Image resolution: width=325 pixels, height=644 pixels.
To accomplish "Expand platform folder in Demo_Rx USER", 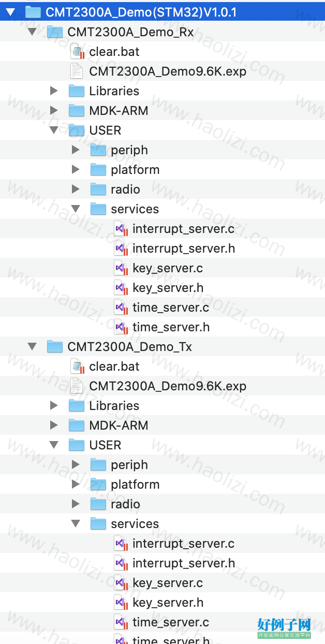I will (76, 169).
